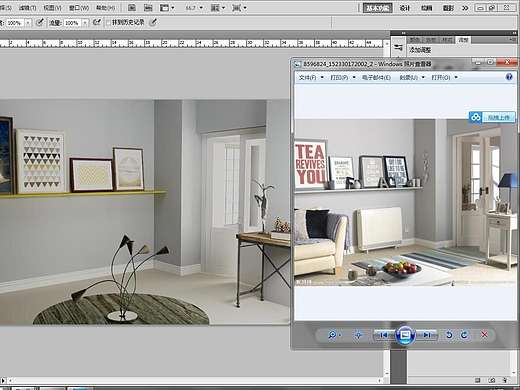Switch to the 设计 workspace
520x390 pixels.
click(405, 8)
